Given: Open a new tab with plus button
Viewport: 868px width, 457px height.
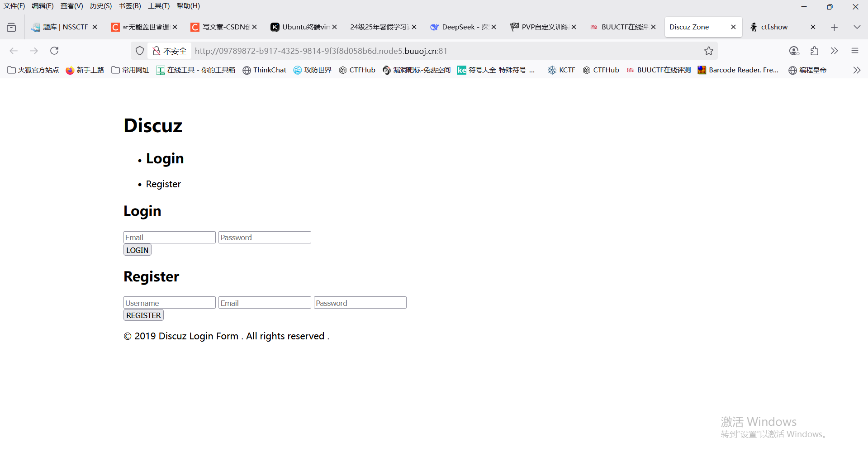Looking at the screenshot, I should pyautogui.click(x=834, y=27).
